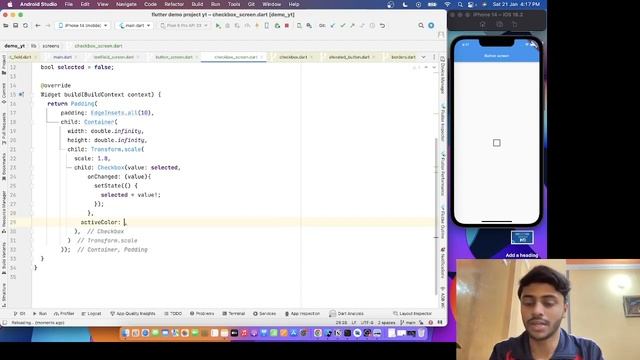Open the Git branch main selector in status bar
The image size is (640, 360).
pyautogui.click(x=408, y=322)
